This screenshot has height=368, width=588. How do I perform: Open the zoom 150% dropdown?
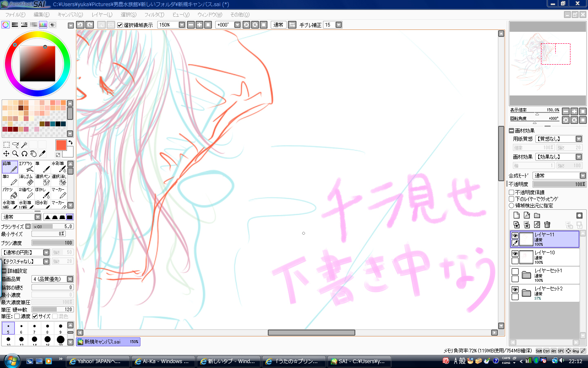tap(182, 25)
